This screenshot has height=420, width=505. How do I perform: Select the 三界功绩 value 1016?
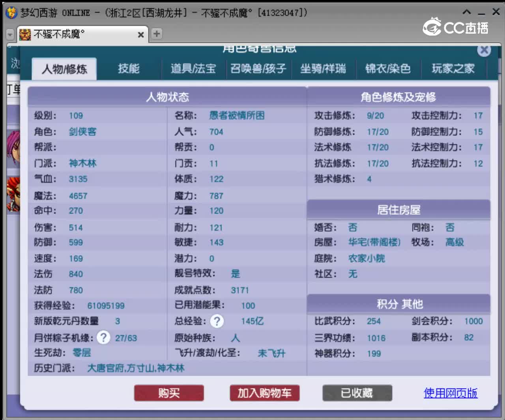pyautogui.click(x=376, y=338)
